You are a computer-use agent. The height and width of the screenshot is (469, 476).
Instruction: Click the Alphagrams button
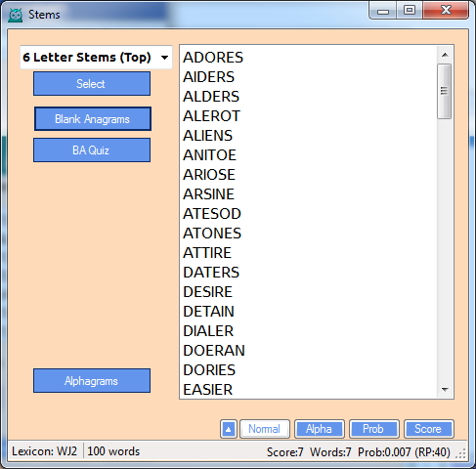(92, 381)
